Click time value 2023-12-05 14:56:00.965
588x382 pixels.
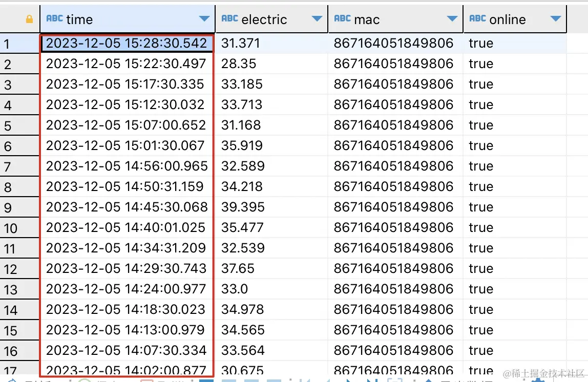click(x=127, y=166)
